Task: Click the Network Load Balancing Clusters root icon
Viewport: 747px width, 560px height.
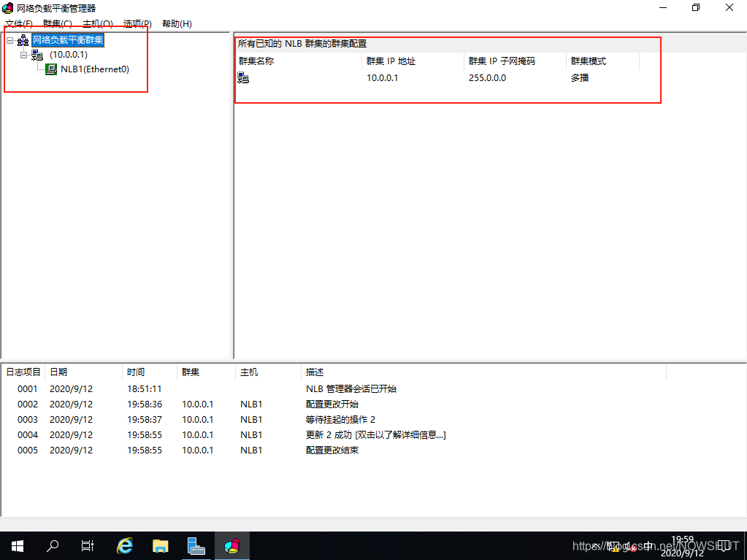Action: (x=23, y=40)
